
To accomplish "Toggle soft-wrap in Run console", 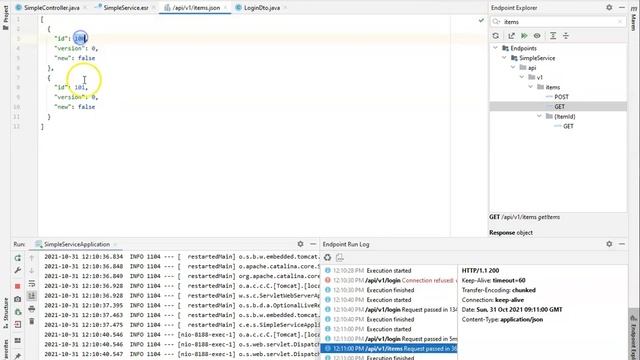I will pos(31,283).
